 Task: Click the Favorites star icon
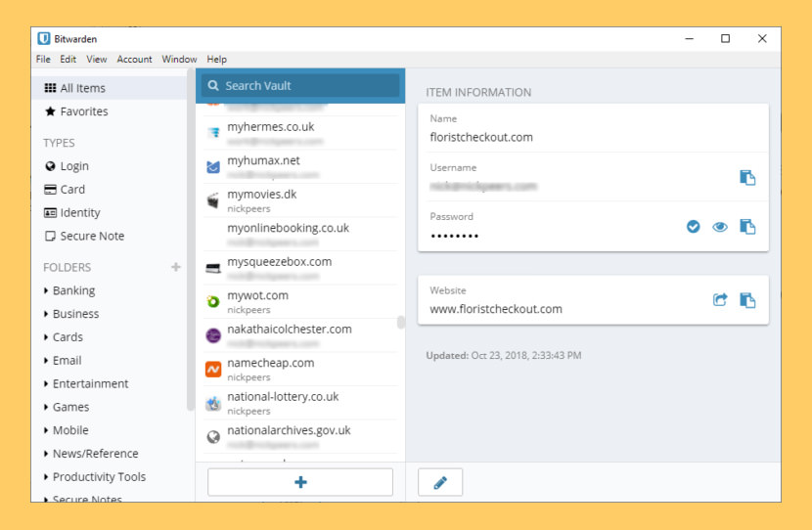point(50,111)
